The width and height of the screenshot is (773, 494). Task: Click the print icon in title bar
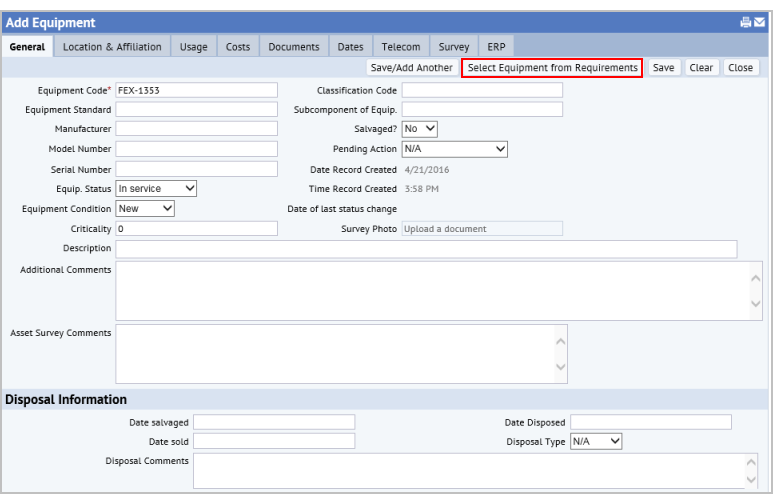746,22
